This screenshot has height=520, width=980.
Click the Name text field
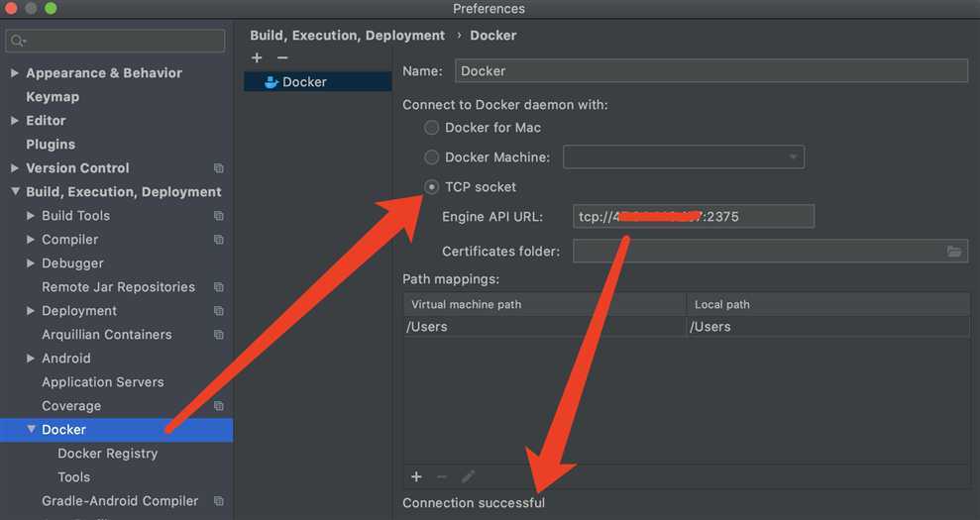click(711, 71)
